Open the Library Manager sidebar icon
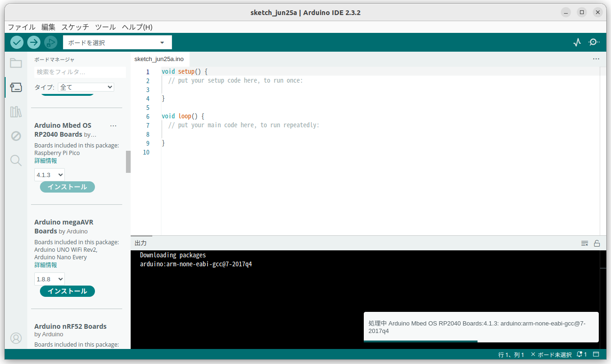 click(16, 111)
